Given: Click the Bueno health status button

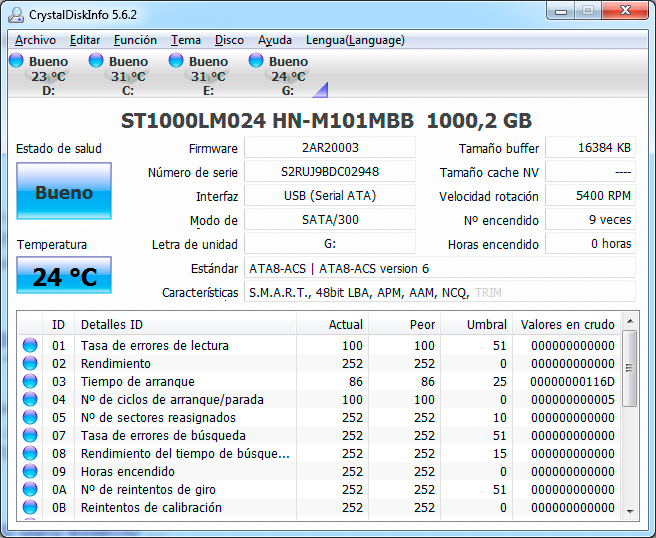Looking at the screenshot, I should point(64,192).
